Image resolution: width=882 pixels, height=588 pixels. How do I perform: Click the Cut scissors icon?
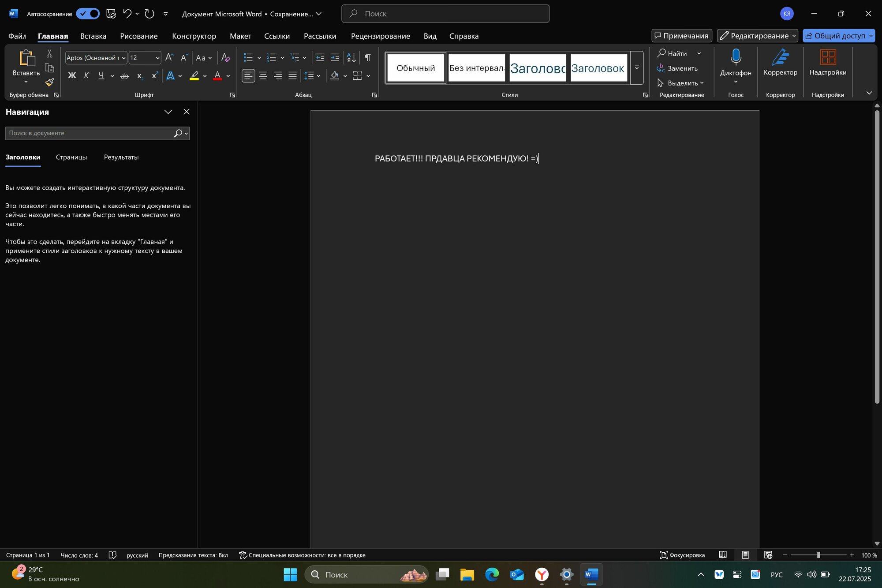(x=49, y=53)
